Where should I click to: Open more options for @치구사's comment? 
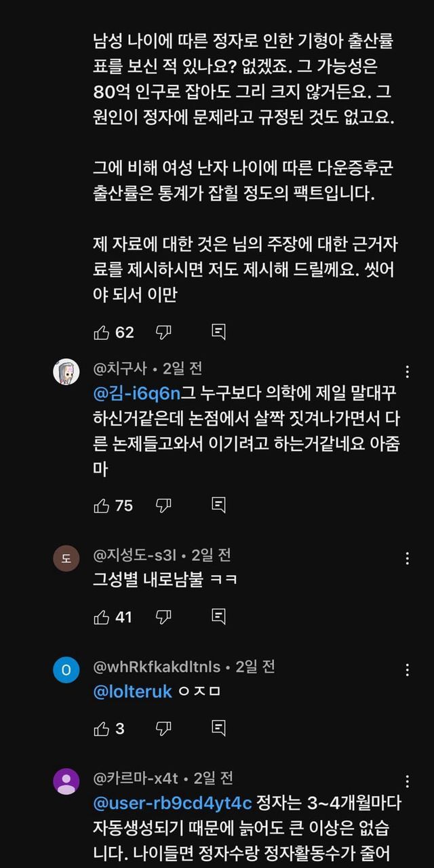[408, 372]
